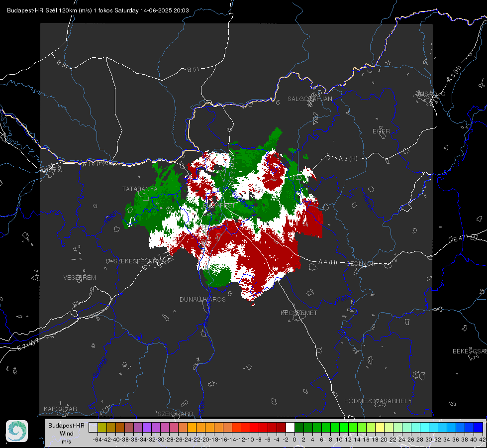487x448 pixels.
Task: Click the 42 legend tick label
Action: coord(483,440)
